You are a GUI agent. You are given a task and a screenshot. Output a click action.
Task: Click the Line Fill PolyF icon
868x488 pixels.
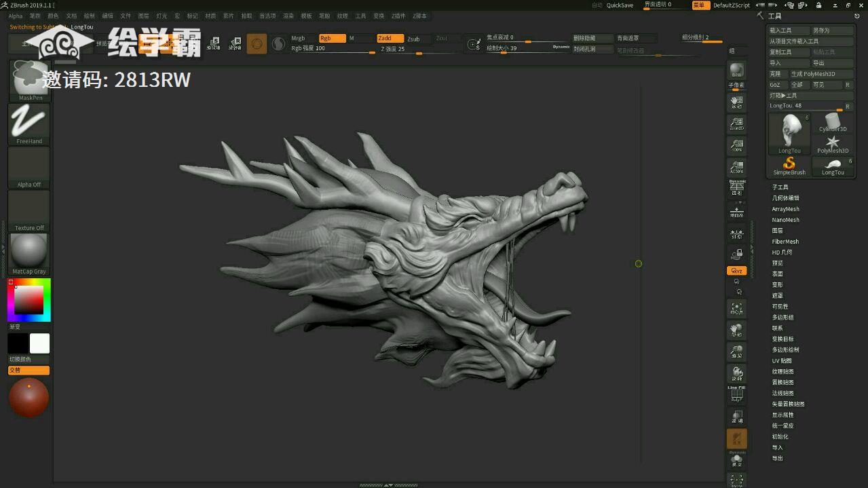click(x=736, y=394)
